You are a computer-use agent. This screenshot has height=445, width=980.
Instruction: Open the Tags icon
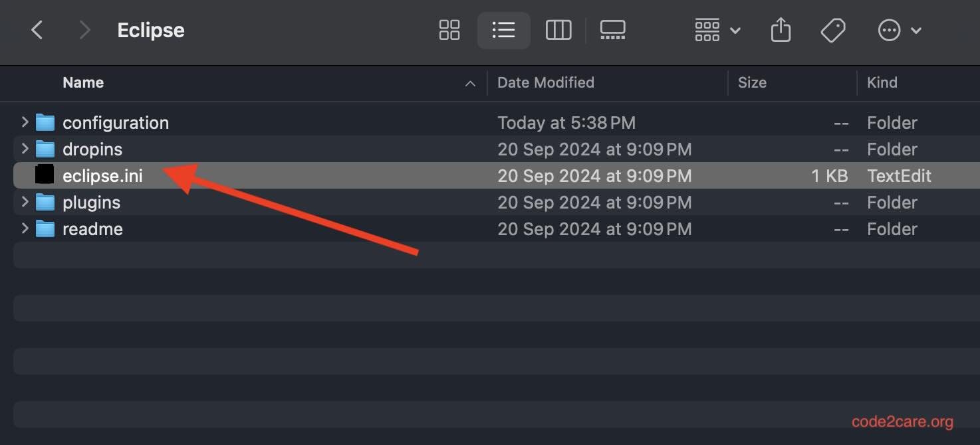[x=832, y=30]
